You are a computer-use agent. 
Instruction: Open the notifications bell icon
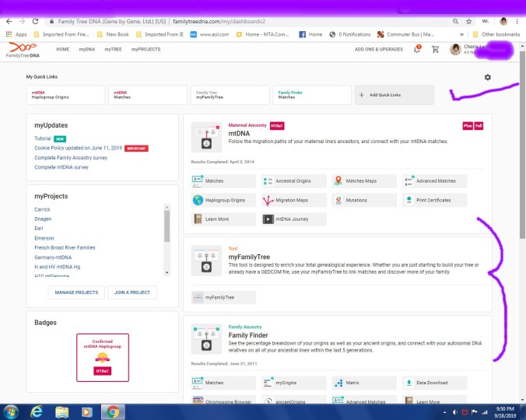[417, 49]
